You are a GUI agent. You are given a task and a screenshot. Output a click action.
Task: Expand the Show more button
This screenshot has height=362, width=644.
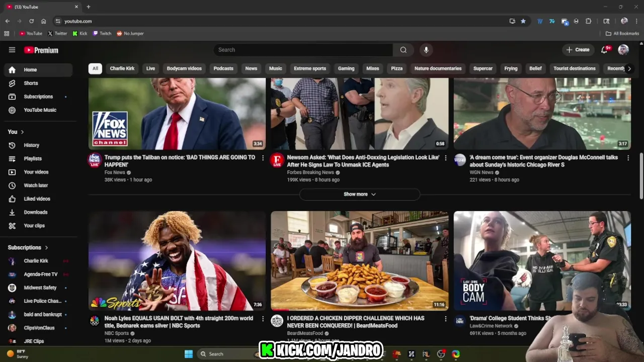coord(359,194)
